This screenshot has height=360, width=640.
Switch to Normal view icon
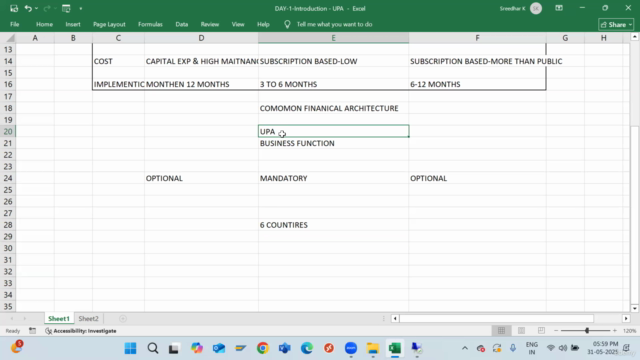pyautogui.click(x=501, y=331)
